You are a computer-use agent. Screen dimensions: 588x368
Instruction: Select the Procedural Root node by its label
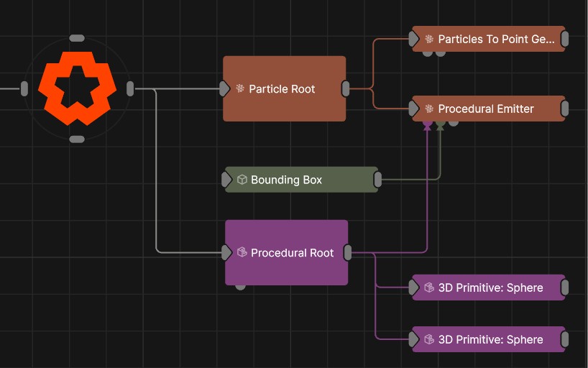click(x=292, y=253)
